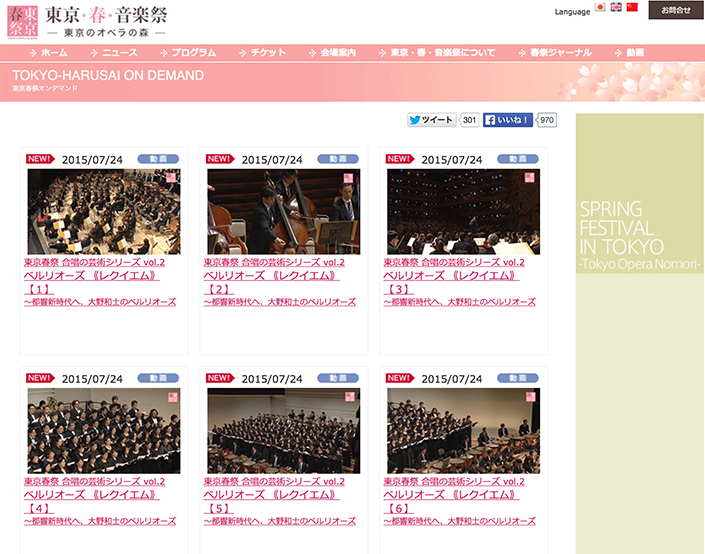705x554 pixels.
Task: Click the Facebook いいね！ button
Action: [508, 120]
